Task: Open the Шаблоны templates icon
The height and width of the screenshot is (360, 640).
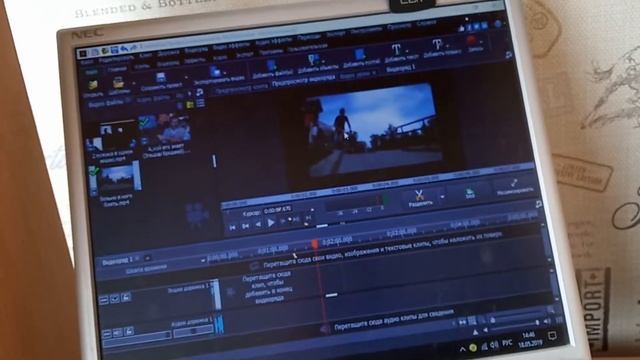Action: point(118,83)
